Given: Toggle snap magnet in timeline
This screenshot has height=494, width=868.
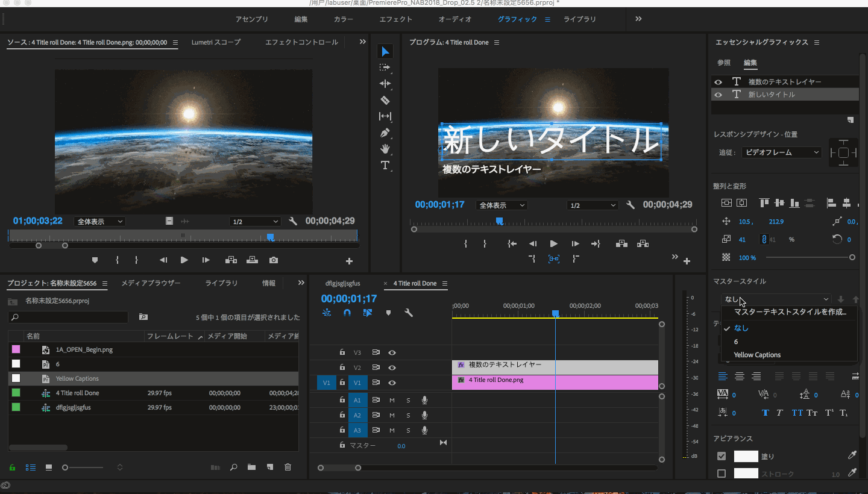Looking at the screenshot, I should pyautogui.click(x=347, y=313).
